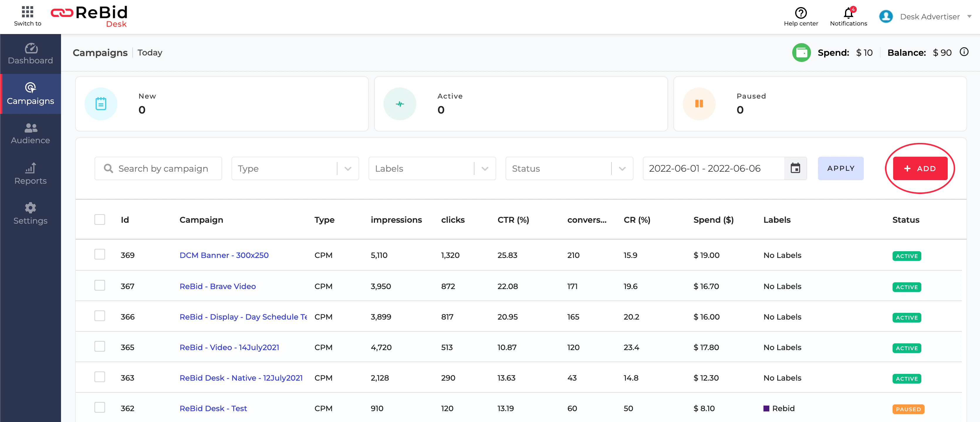Click the Settings gear icon in sidebar
This screenshot has height=422, width=980.
click(x=31, y=208)
